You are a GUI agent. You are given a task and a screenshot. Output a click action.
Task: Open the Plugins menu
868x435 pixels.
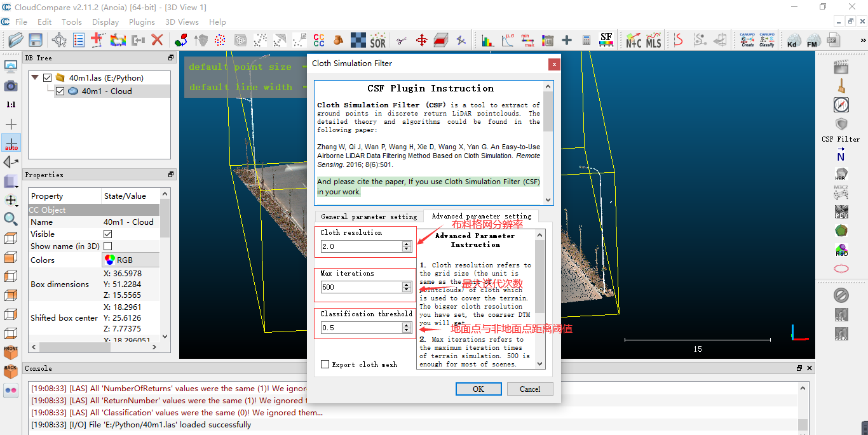click(x=141, y=22)
